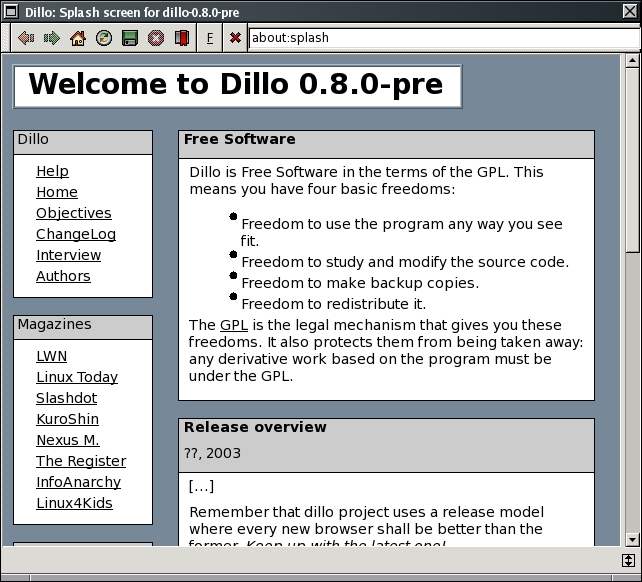Open the Interview link
Screen dimensions: 642x582
(68, 255)
